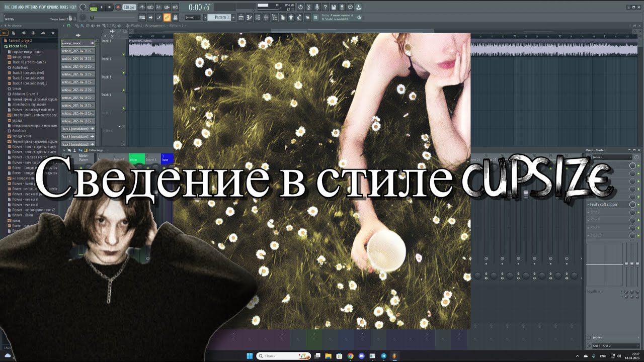This screenshot has height=362, width=644.
Task: Open the TOOLS menu
Action: [x=64, y=7]
